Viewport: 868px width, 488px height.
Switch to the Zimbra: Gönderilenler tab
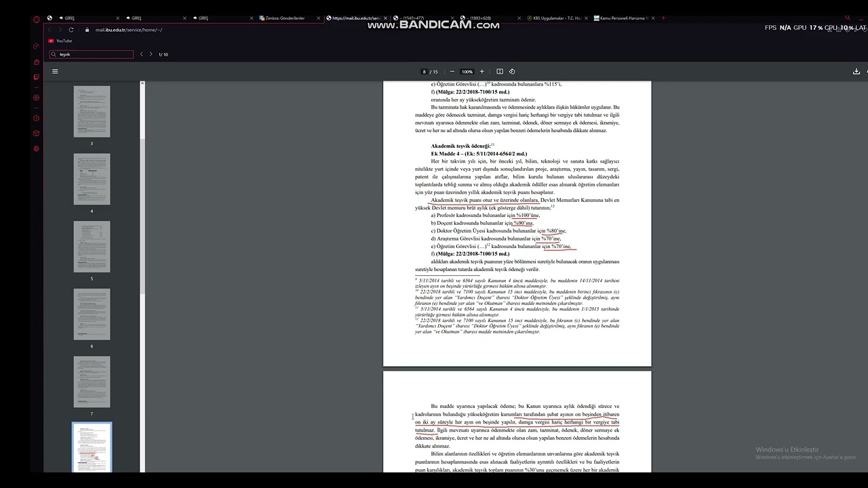click(290, 18)
